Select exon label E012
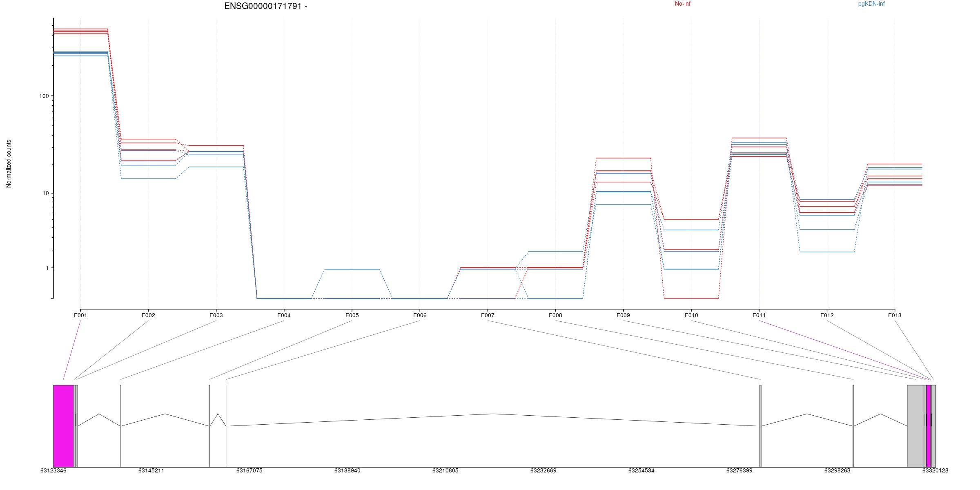 (x=827, y=315)
